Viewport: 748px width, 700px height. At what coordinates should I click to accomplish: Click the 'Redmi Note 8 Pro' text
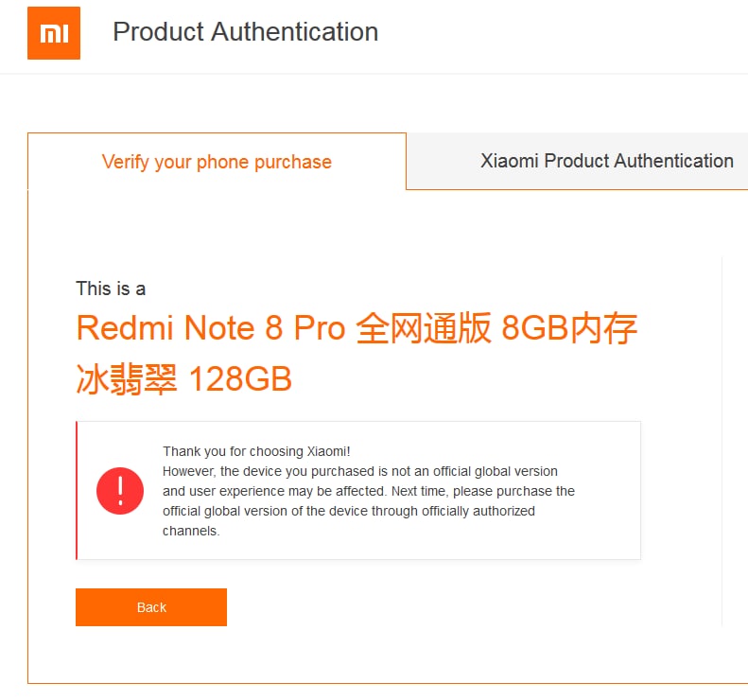tap(210, 328)
